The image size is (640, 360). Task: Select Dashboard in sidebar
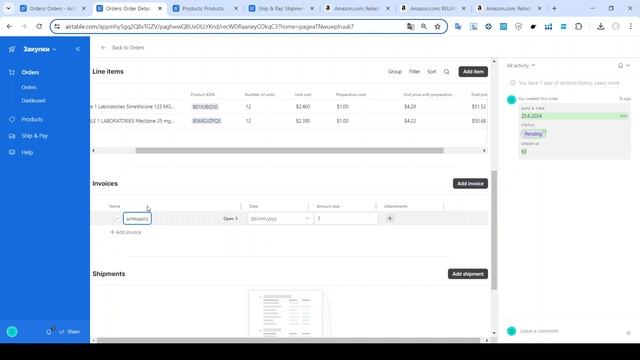pos(33,101)
